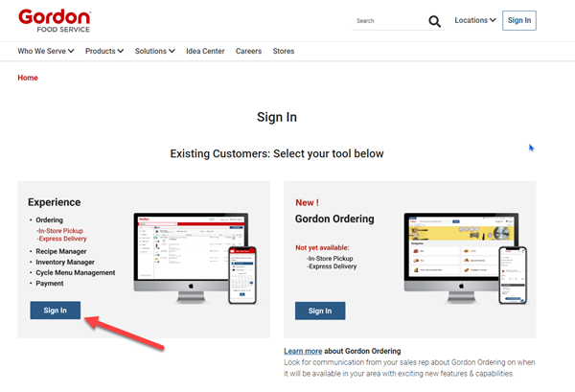Click In-Store Pickup under Experience Ordering

coord(59,231)
